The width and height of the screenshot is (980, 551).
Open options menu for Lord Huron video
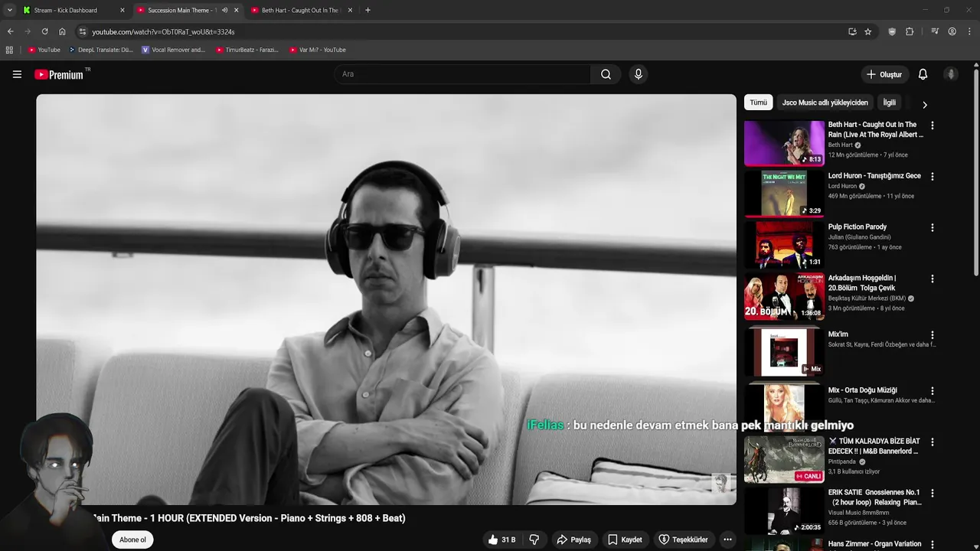pos(932,177)
